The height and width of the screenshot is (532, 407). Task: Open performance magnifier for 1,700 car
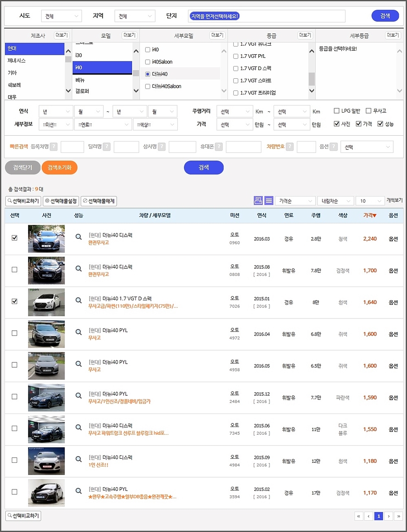[78, 269]
